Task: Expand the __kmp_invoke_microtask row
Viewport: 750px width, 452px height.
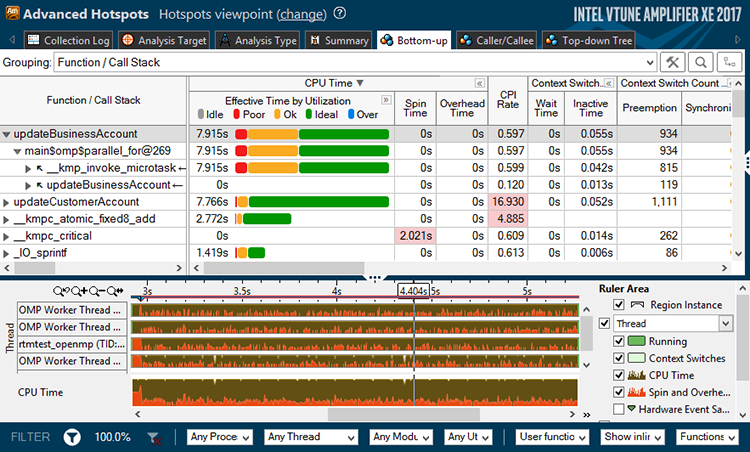Action: (x=28, y=168)
